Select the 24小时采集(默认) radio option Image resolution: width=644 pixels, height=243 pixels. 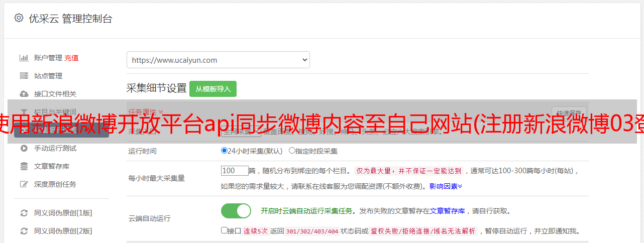pyautogui.click(x=224, y=150)
